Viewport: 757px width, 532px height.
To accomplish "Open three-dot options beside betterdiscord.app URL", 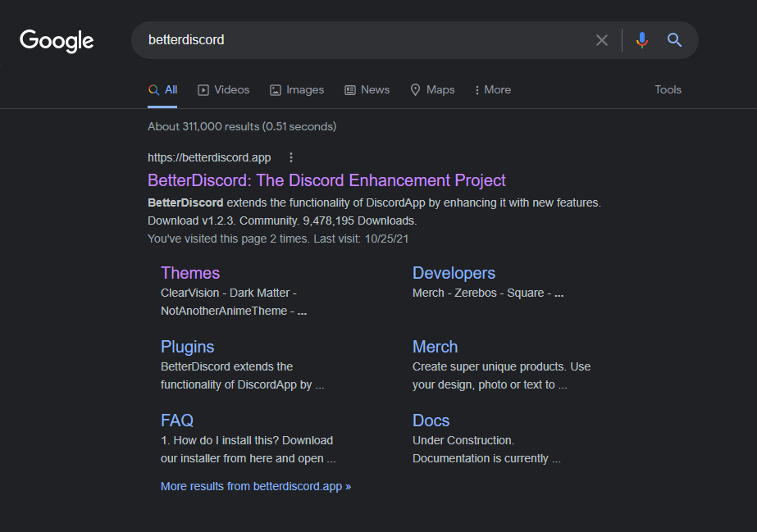I will [290, 157].
